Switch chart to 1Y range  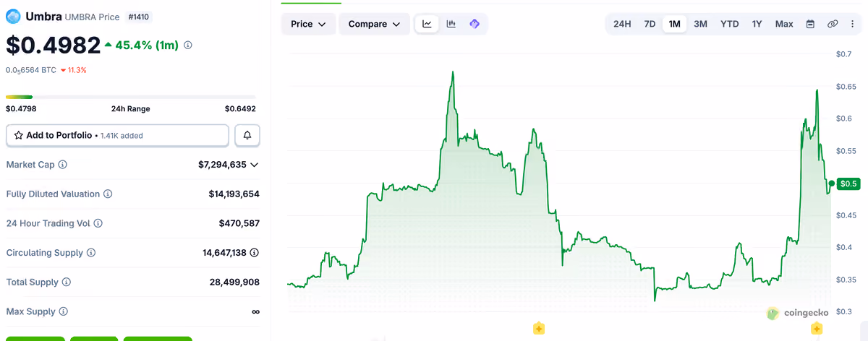coord(757,24)
